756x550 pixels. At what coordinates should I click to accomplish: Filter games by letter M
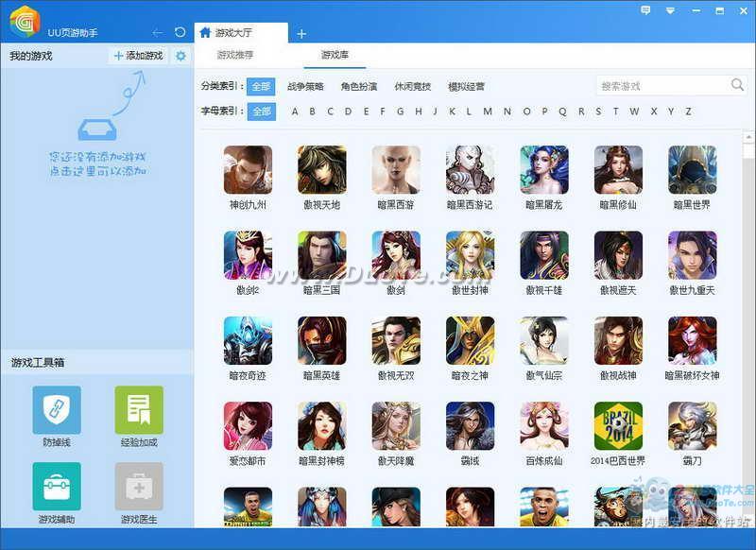pyautogui.click(x=488, y=112)
